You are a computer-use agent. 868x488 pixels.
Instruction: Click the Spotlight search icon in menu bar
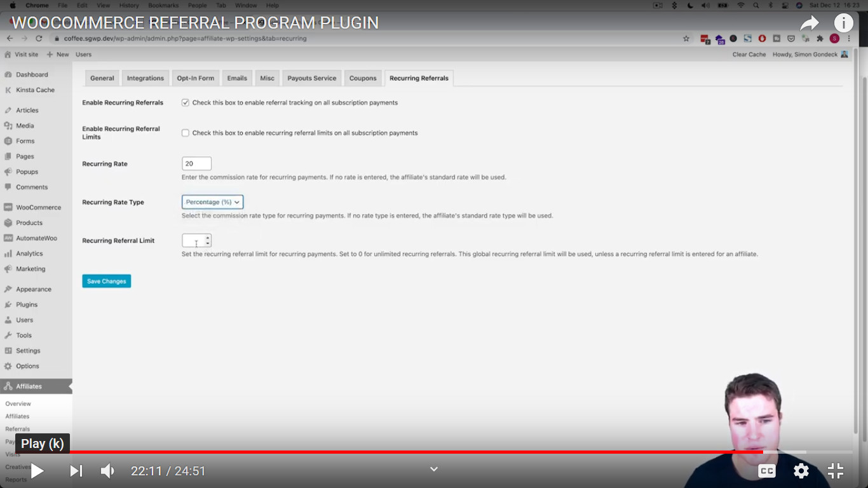click(756, 5)
